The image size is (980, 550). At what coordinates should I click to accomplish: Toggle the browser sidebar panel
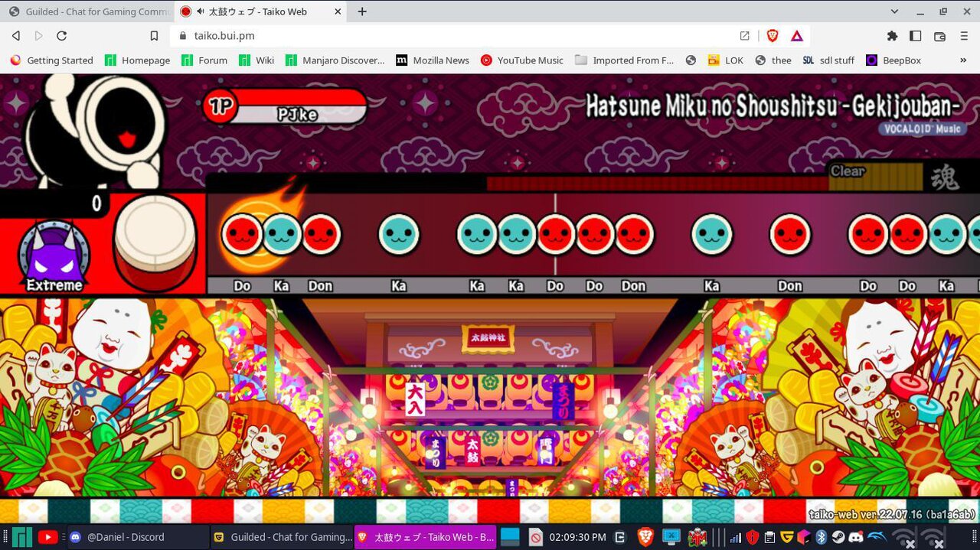[915, 36]
